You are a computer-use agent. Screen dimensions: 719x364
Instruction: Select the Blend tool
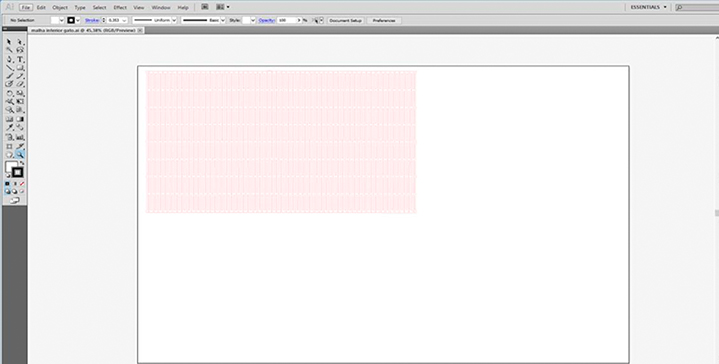tap(20, 127)
